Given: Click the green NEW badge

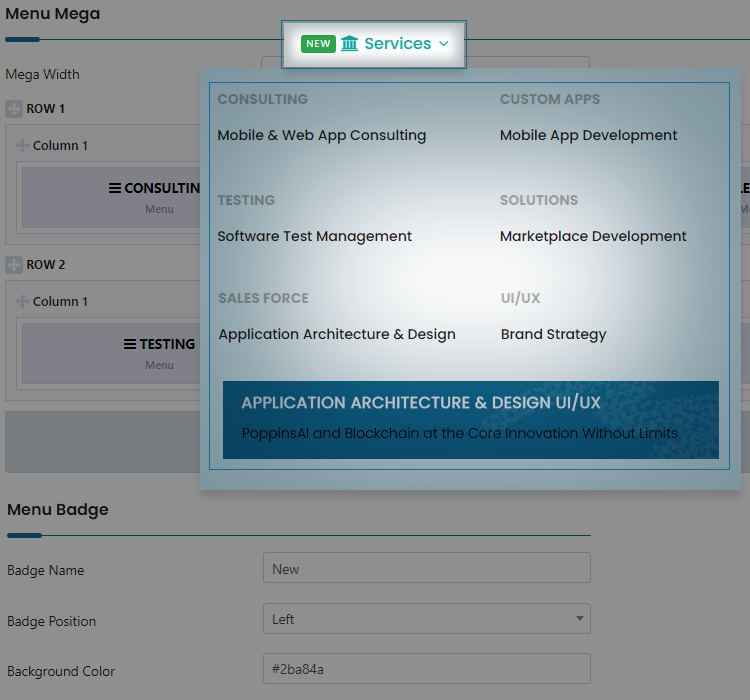Looking at the screenshot, I should point(318,44).
